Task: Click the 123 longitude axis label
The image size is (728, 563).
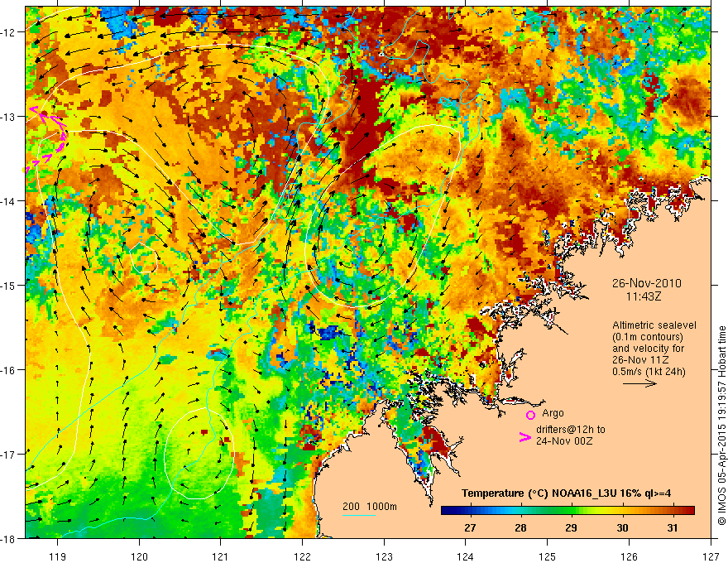Action: (384, 556)
